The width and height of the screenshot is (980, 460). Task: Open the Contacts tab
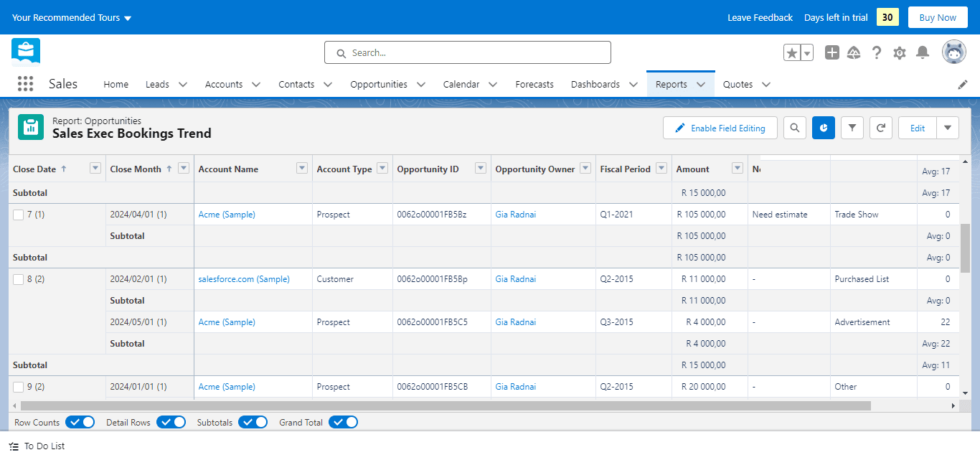click(296, 84)
